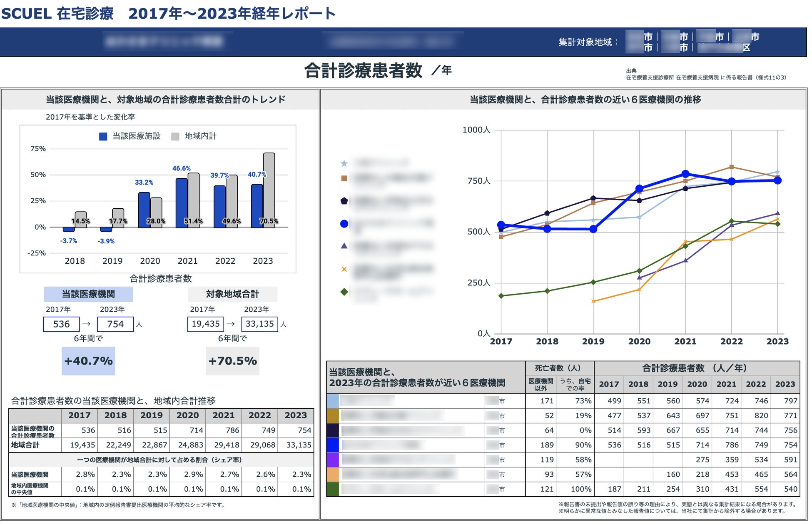Click the blue 当該医療施設 legend square
The image size is (812, 525).
[x=103, y=136]
